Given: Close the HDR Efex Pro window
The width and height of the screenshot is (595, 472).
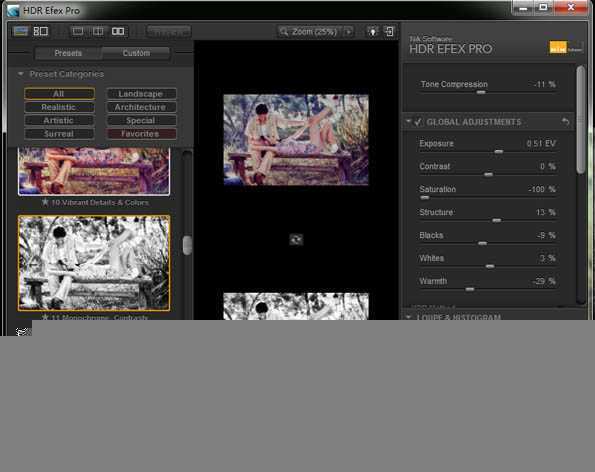Looking at the screenshot, I should (571, 7).
